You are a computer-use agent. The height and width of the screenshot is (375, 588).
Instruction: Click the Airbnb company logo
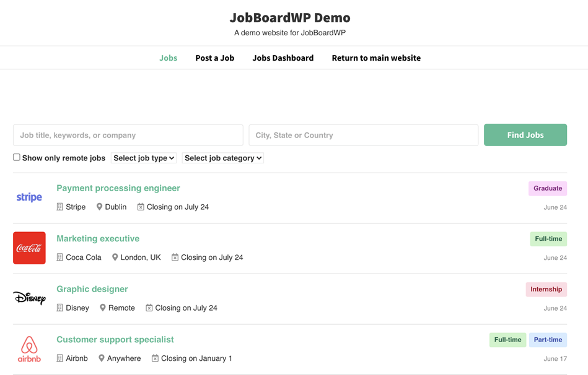pyautogui.click(x=29, y=349)
